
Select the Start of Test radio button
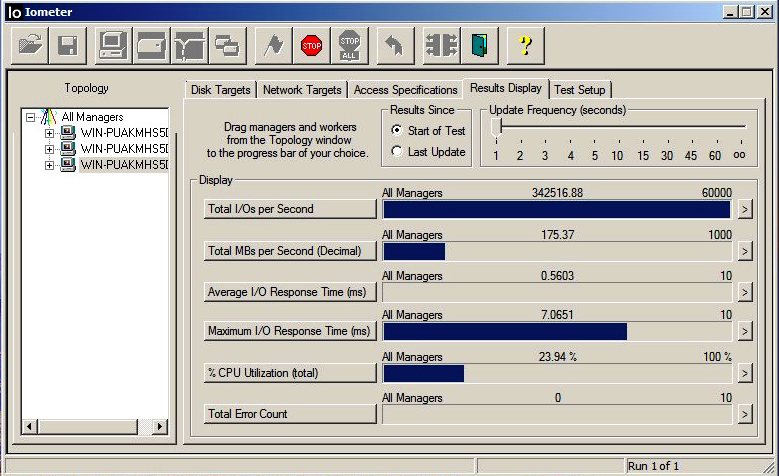397,130
